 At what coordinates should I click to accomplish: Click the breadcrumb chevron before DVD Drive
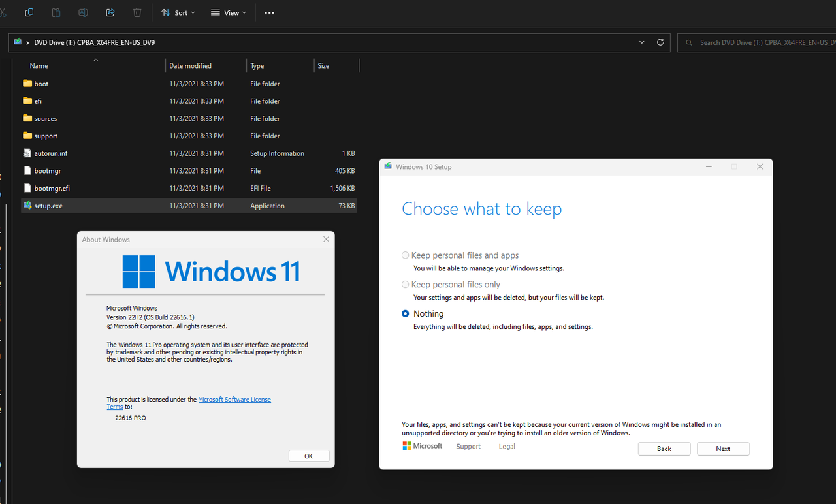(x=28, y=42)
